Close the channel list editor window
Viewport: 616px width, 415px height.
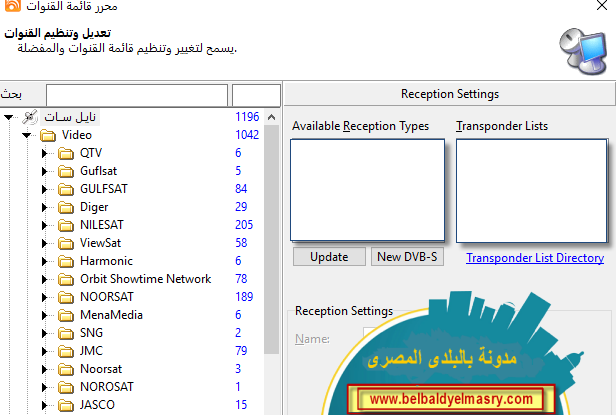click(x=602, y=6)
